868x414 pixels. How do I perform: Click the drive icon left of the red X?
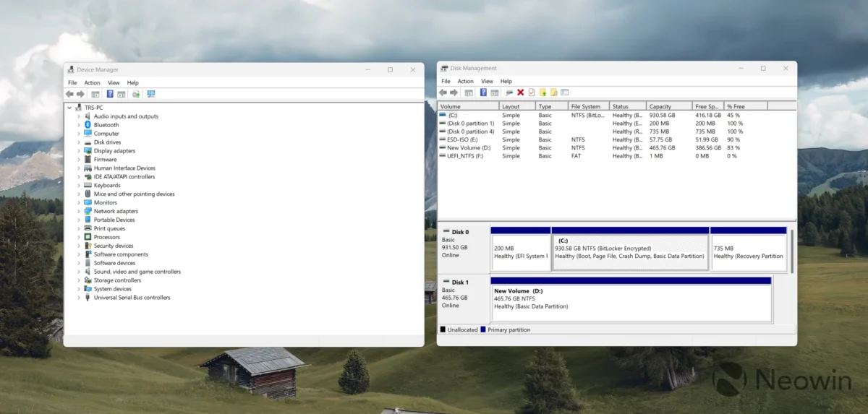(x=509, y=92)
